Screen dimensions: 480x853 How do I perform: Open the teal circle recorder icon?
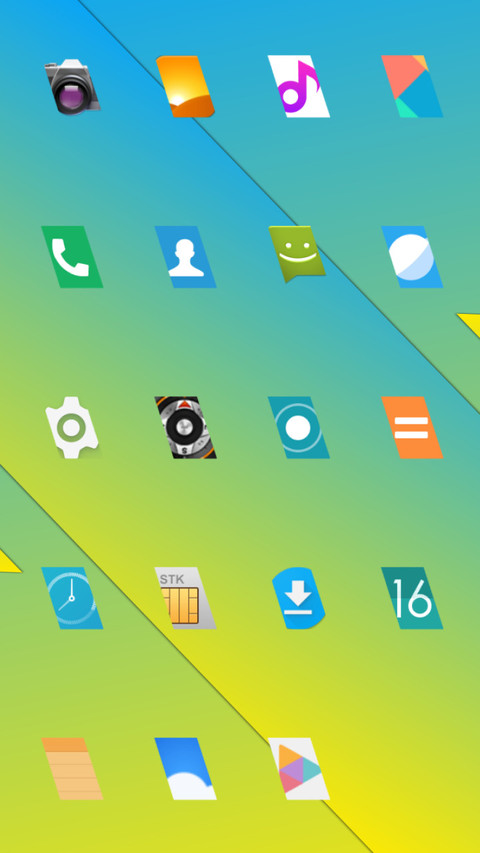pos(299,428)
